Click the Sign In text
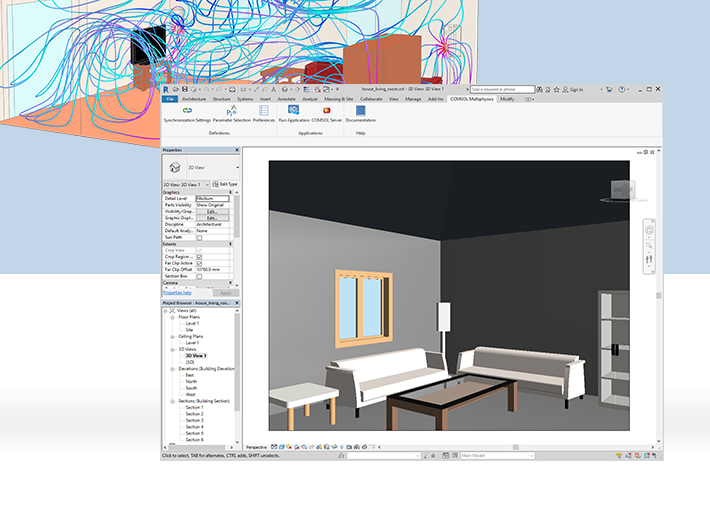This screenshot has width=710, height=523. coord(576,90)
